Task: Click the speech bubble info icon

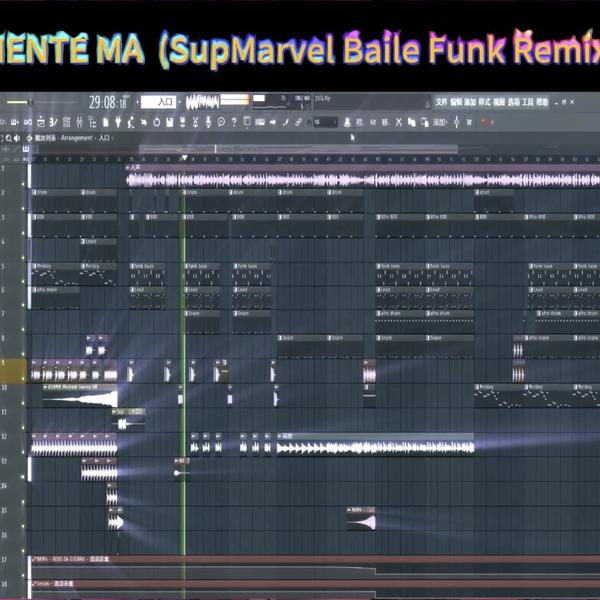Action: [221, 122]
